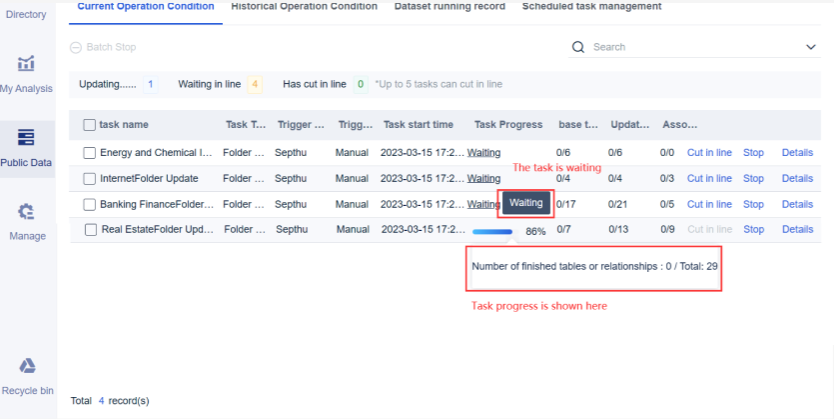The width and height of the screenshot is (834, 419).
Task: Cut in line for Energy and Chemical task
Action: [x=709, y=153]
